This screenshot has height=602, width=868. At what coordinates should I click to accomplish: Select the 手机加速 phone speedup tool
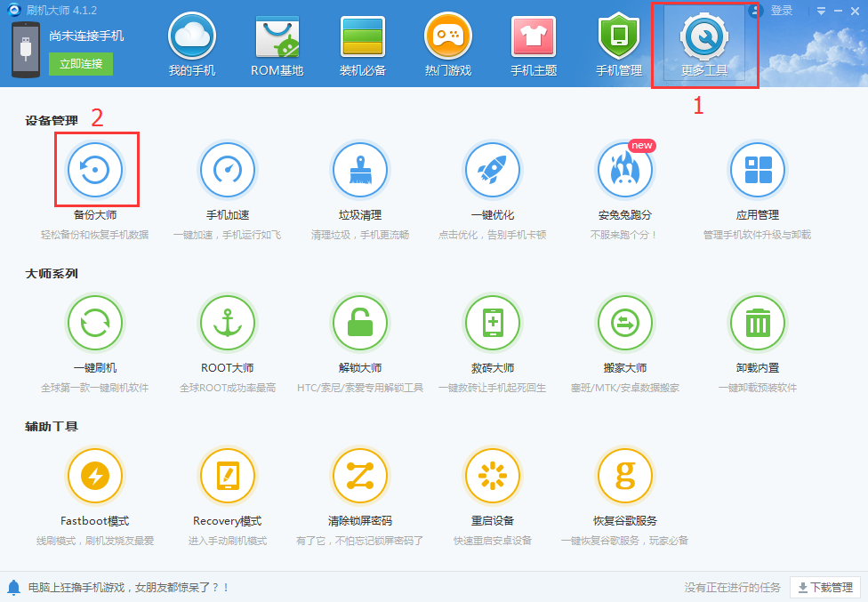click(228, 169)
